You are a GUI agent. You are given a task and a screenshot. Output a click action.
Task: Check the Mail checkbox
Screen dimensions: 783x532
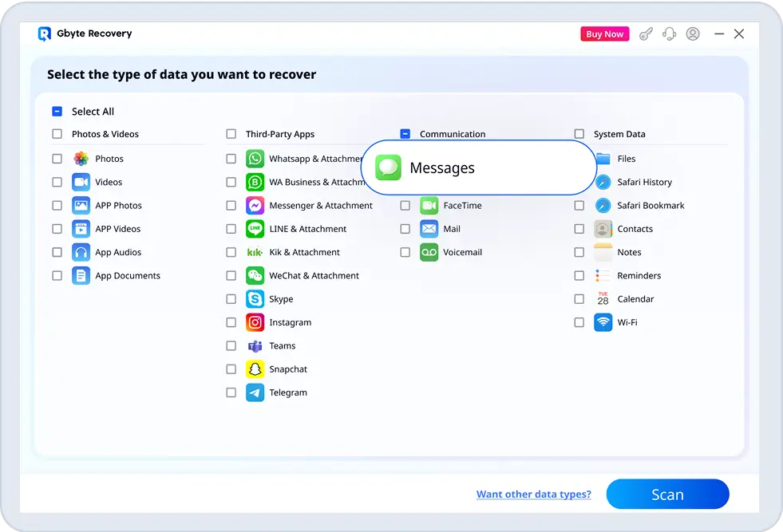coord(405,229)
